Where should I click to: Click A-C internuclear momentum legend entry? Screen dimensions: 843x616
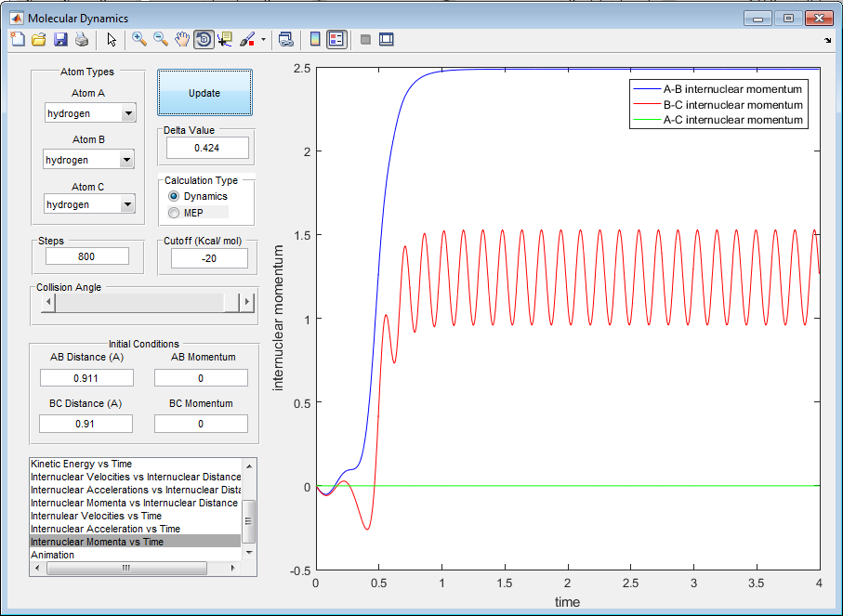pyautogui.click(x=718, y=120)
